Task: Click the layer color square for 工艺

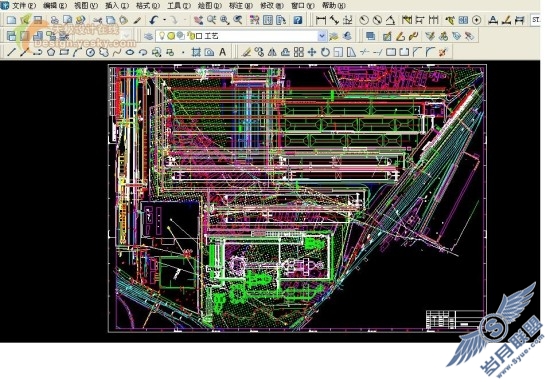Action: click(199, 36)
